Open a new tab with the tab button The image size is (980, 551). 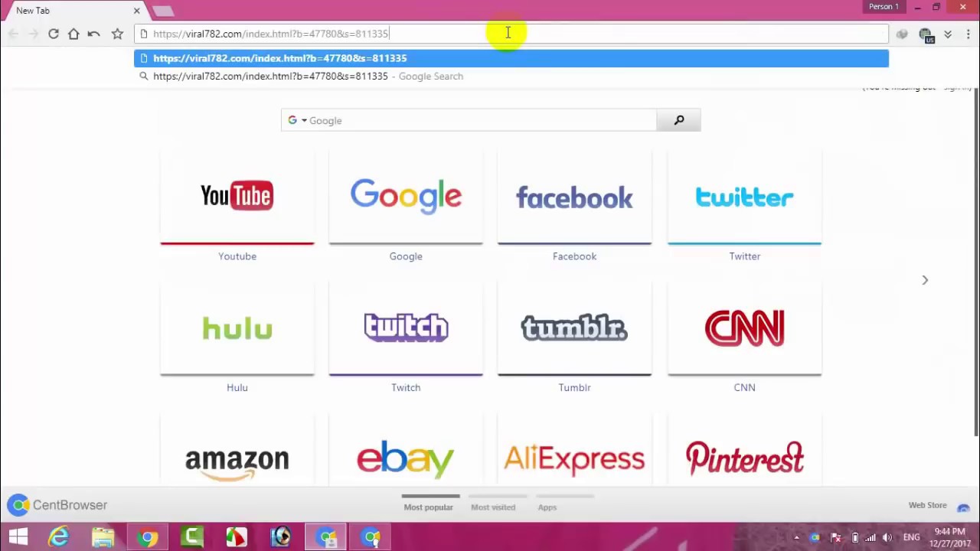click(163, 11)
